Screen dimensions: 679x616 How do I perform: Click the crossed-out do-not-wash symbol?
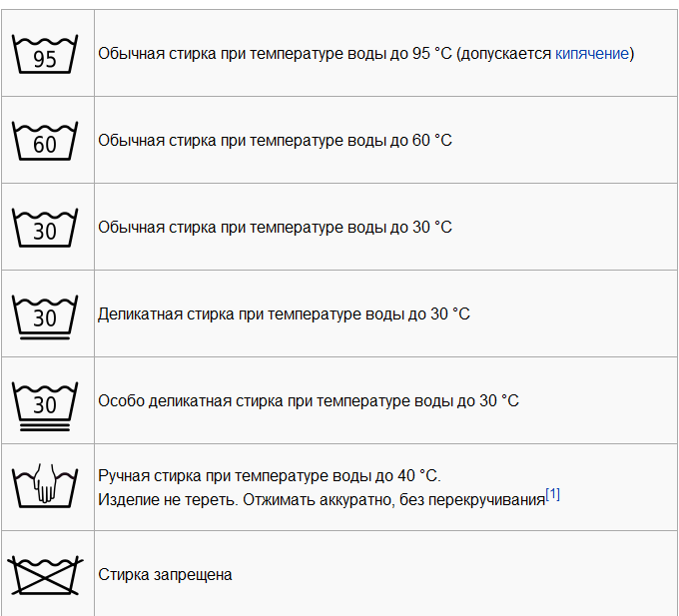[x=45, y=575]
